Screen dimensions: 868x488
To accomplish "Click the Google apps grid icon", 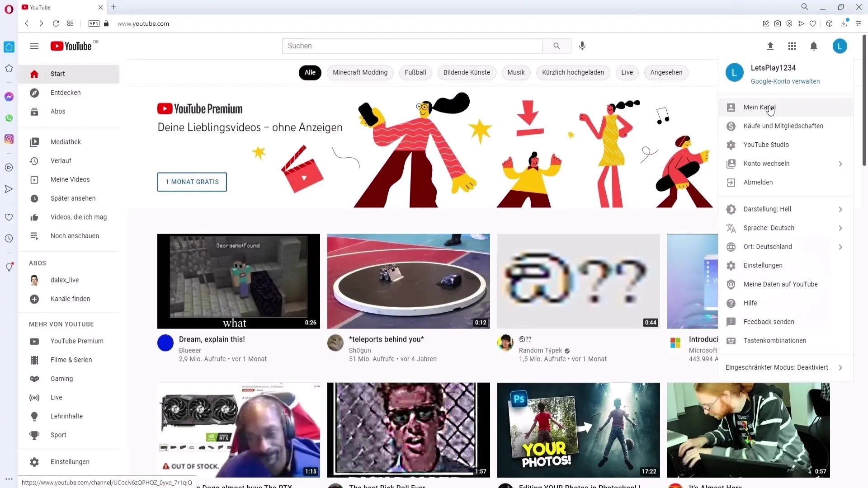I will coord(792,46).
